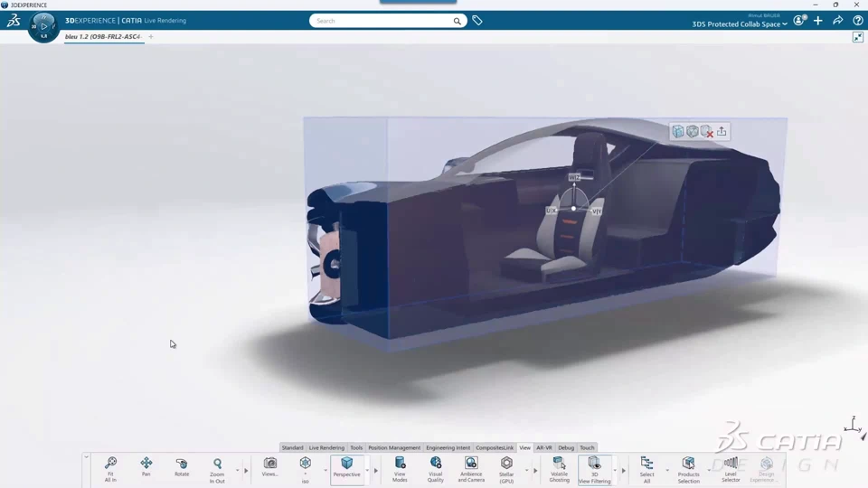Expand toolbar section arrow after 3D View Filtering

click(x=623, y=471)
